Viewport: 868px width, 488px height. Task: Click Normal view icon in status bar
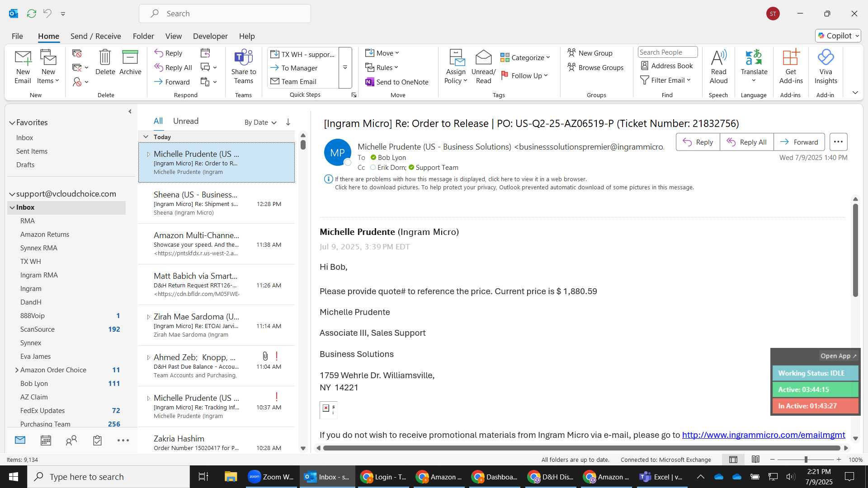click(733, 460)
